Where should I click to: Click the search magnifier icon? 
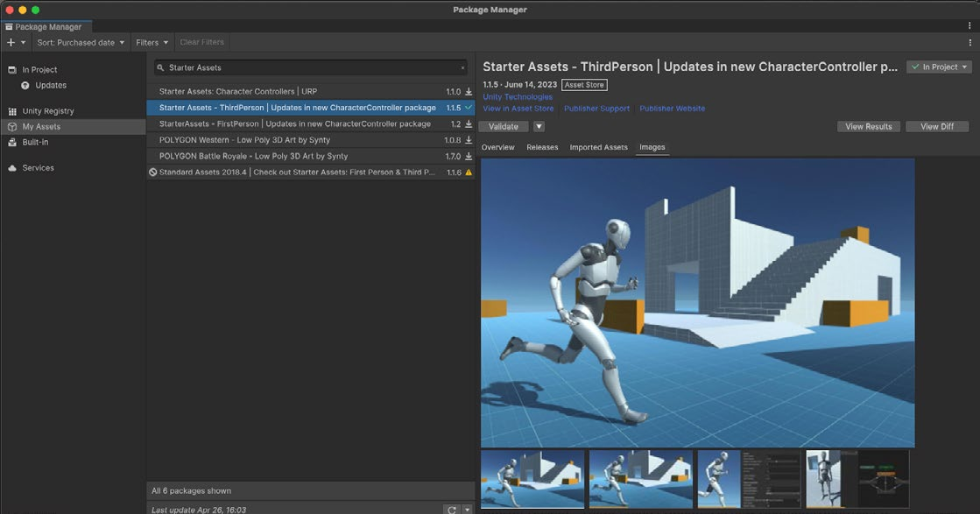160,67
